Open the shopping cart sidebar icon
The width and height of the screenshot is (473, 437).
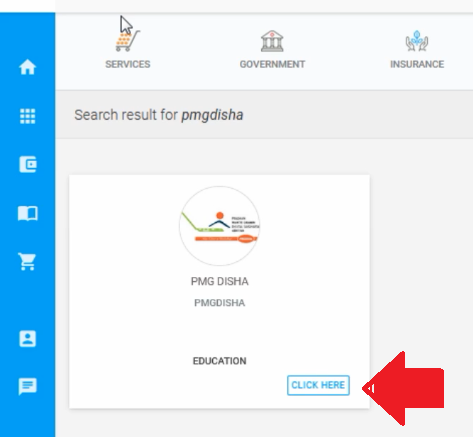(x=27, y=262)
